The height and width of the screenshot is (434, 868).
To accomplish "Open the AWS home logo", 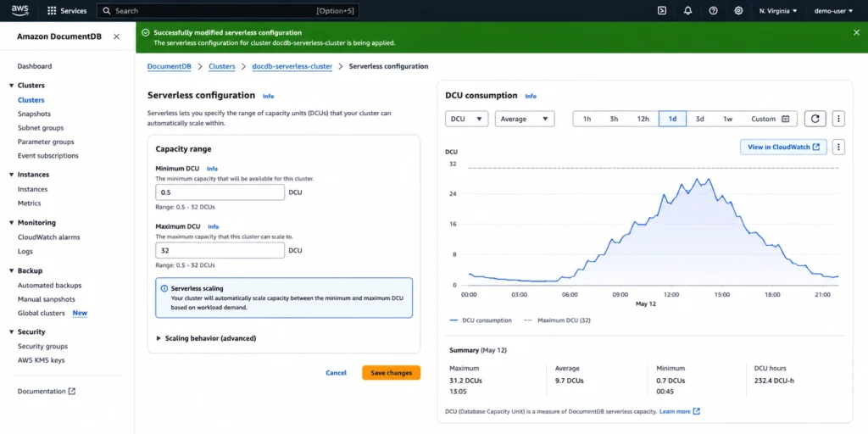I will tap(20, 10).
